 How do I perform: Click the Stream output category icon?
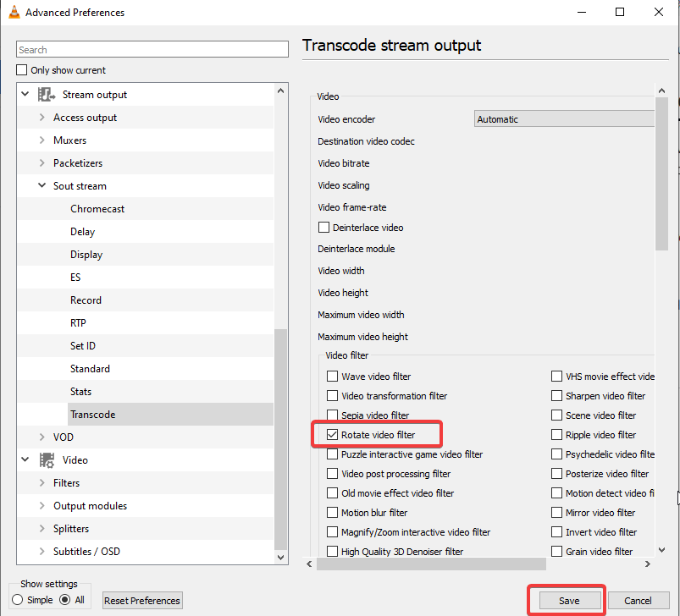(47, 95)
